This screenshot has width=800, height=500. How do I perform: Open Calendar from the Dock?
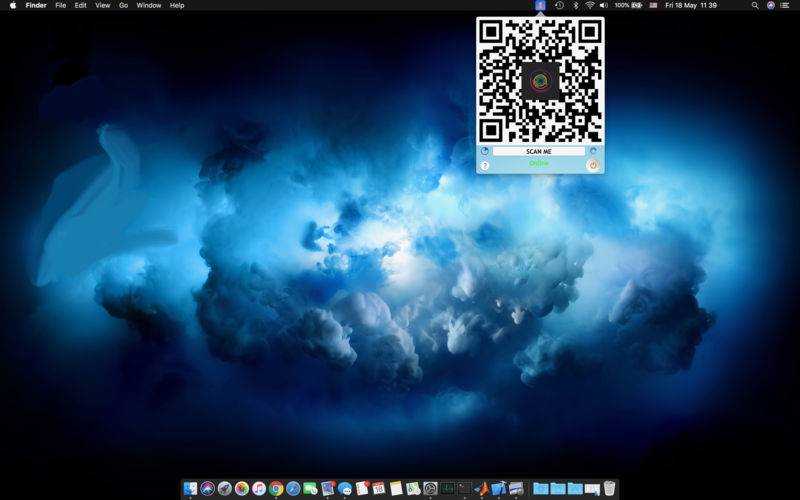pos(379,488)
